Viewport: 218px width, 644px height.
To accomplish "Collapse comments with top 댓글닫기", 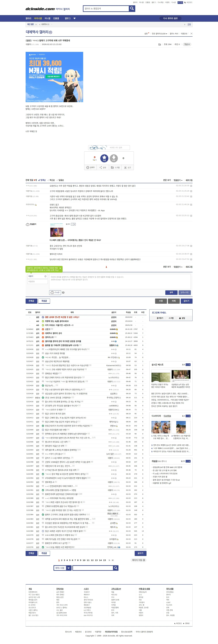I will [x=178, y=180].
